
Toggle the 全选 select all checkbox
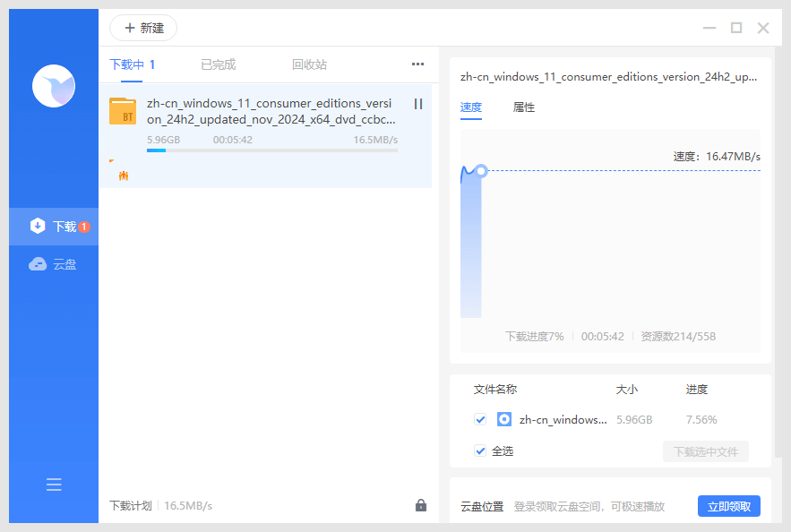[480, 450]
